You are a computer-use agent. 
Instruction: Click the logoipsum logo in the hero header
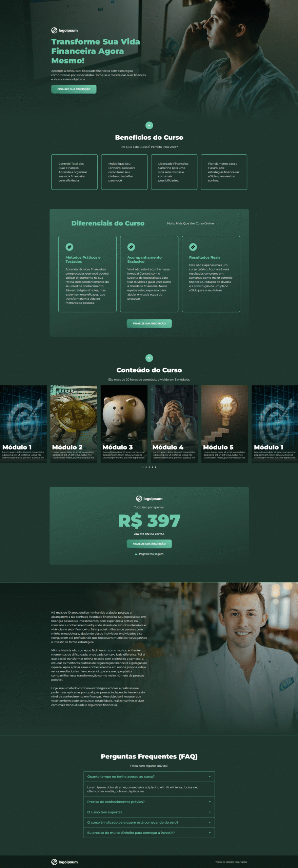coord(64,31)
